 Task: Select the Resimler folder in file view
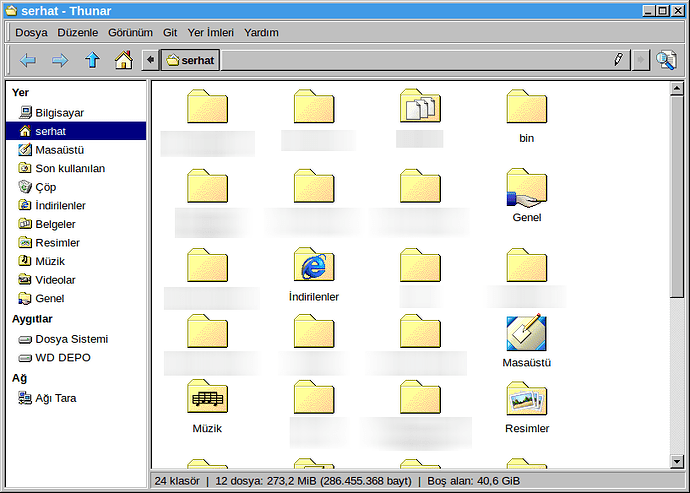coord(526,401)
